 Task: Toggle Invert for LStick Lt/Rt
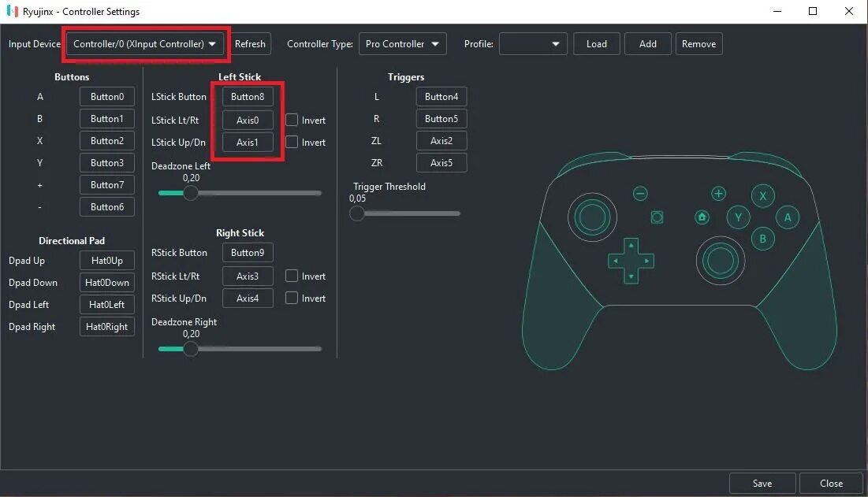tap(292, 120)
